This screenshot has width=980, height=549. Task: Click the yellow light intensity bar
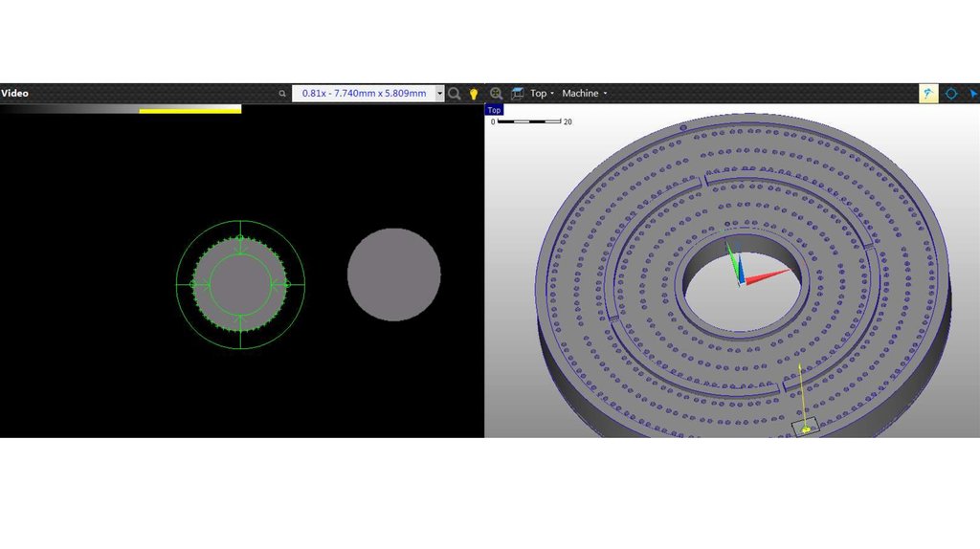coord(189,110)
